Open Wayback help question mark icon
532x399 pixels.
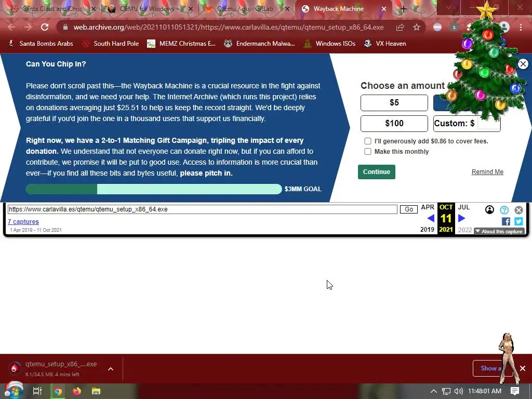504,210
